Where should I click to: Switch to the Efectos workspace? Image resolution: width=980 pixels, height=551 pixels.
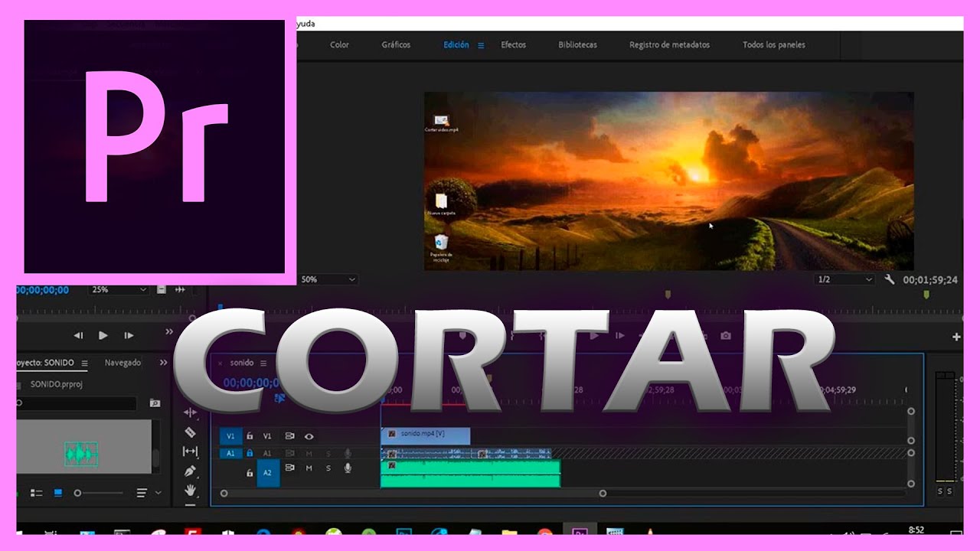coord(513,45)
